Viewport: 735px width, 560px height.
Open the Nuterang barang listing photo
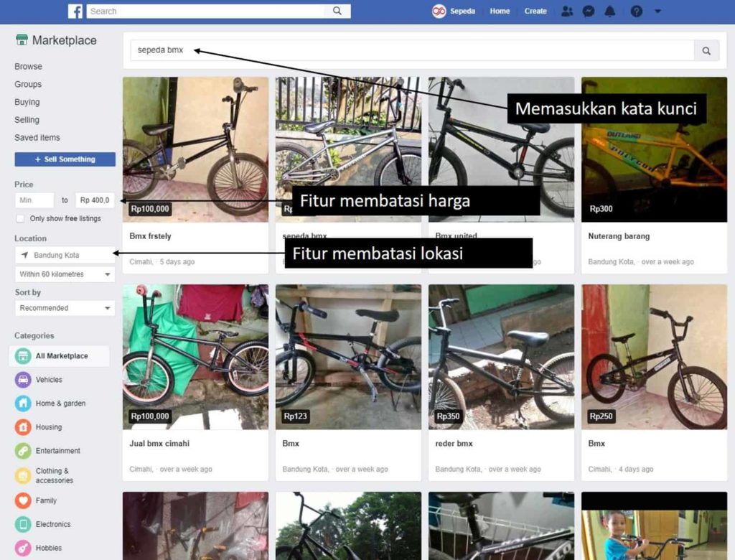point(654,149)
